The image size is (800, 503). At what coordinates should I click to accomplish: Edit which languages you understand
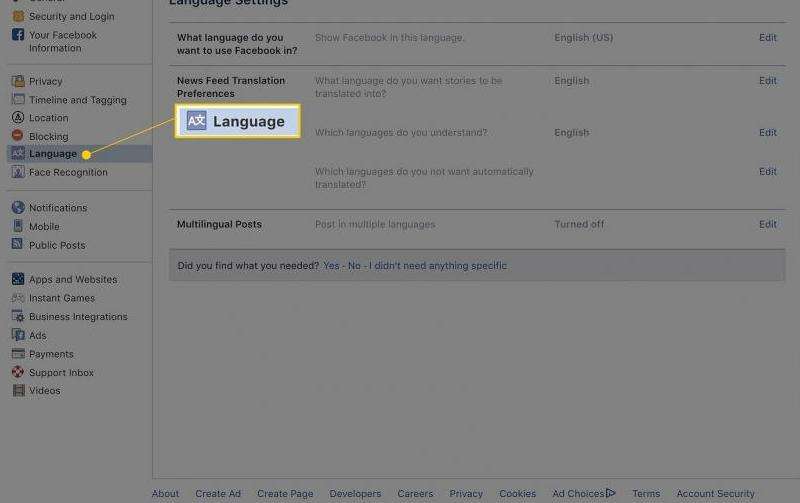point(767,133)
